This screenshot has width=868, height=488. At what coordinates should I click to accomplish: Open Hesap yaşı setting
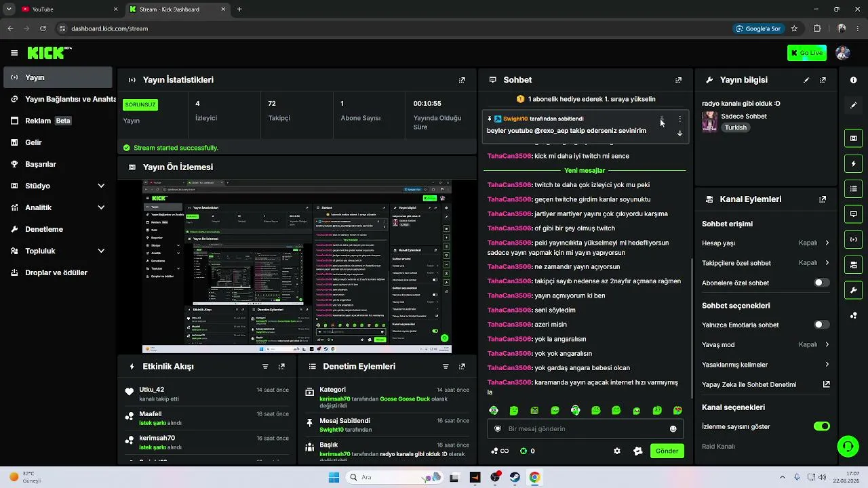[766, 243]
